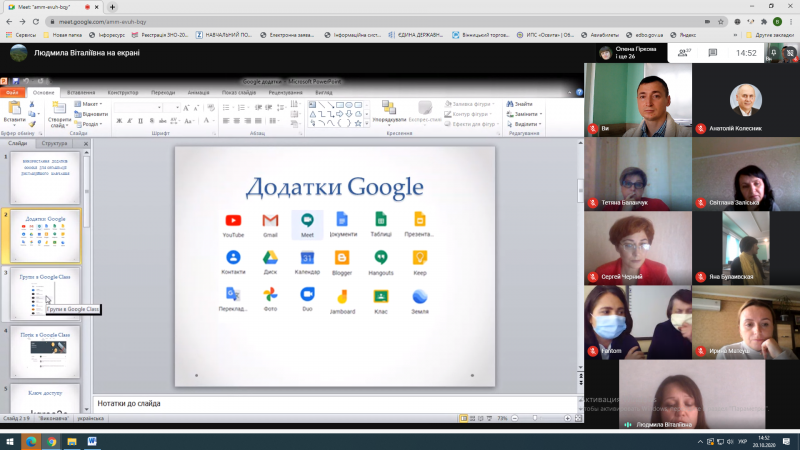Switch to normal view in status bar
Screen dimensions: 800x450
click(x=463, y=418)
